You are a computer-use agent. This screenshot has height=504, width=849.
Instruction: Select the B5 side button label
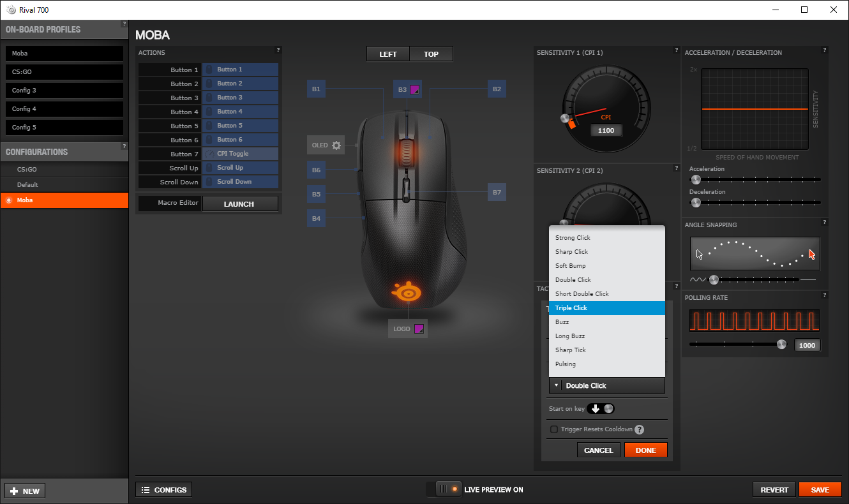[316, 194]
